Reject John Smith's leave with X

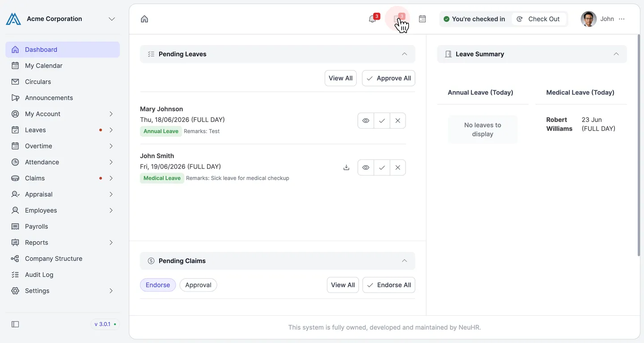(398, 167)
